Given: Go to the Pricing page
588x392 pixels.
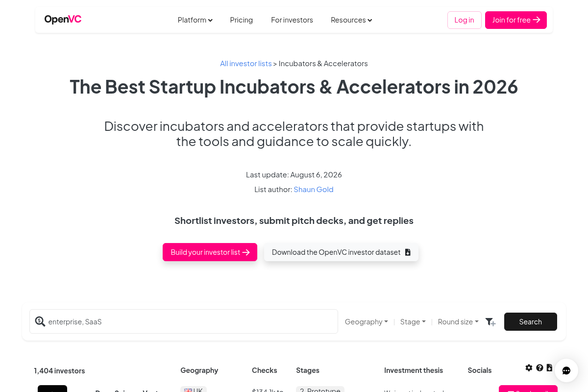Looking at the screenshot, I should click(242, 20).
